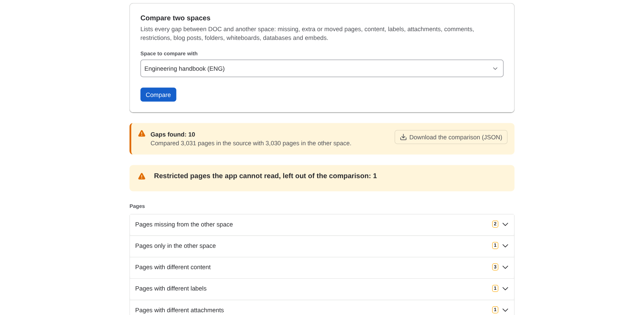Click the count badge 2 for missing pages
Viewport: 644px width, 315px height.
pyautogui.click(x=495, y=224)
